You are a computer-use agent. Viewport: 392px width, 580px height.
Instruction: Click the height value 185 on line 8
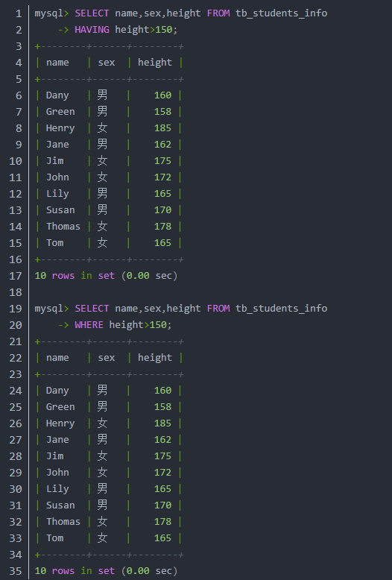tap(162, 128)
